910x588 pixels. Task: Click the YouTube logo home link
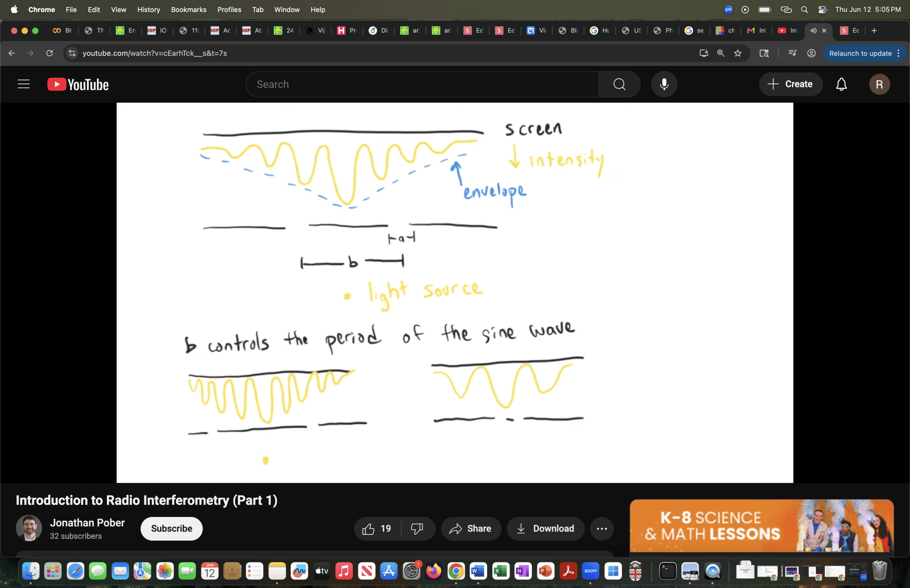[78, 84]
